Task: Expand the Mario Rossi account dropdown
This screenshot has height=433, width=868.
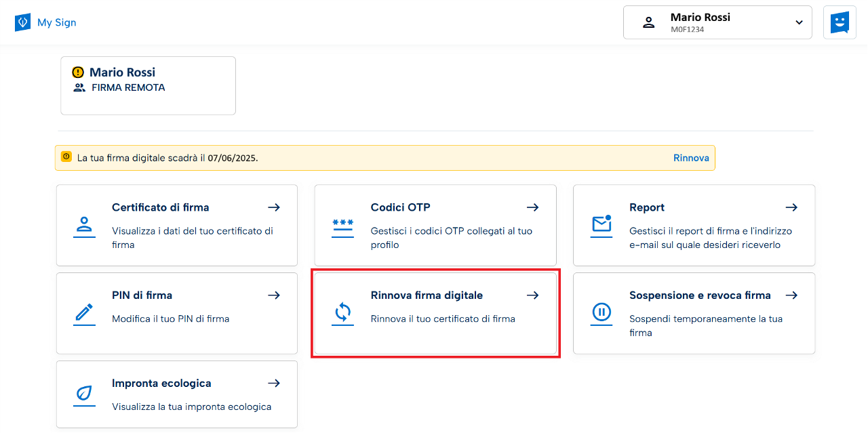Action: click(x=717, y=22)
